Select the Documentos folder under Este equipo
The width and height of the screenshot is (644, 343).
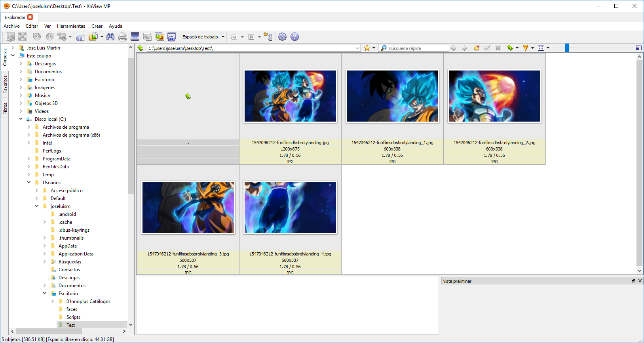coord(48,72)
